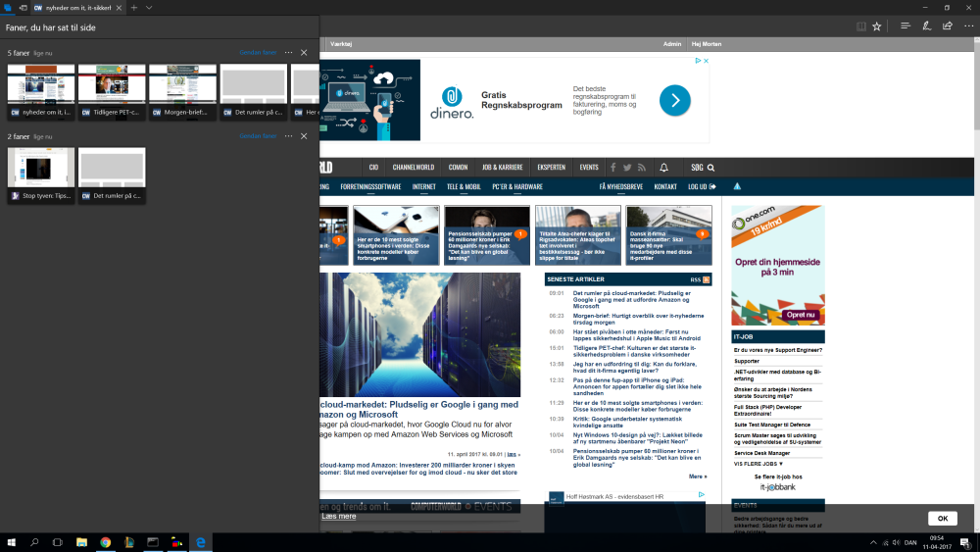This screenshot has width=980, height=552.
Task: Click the OK button on cookie banner
Action: (x=942, y=518)
